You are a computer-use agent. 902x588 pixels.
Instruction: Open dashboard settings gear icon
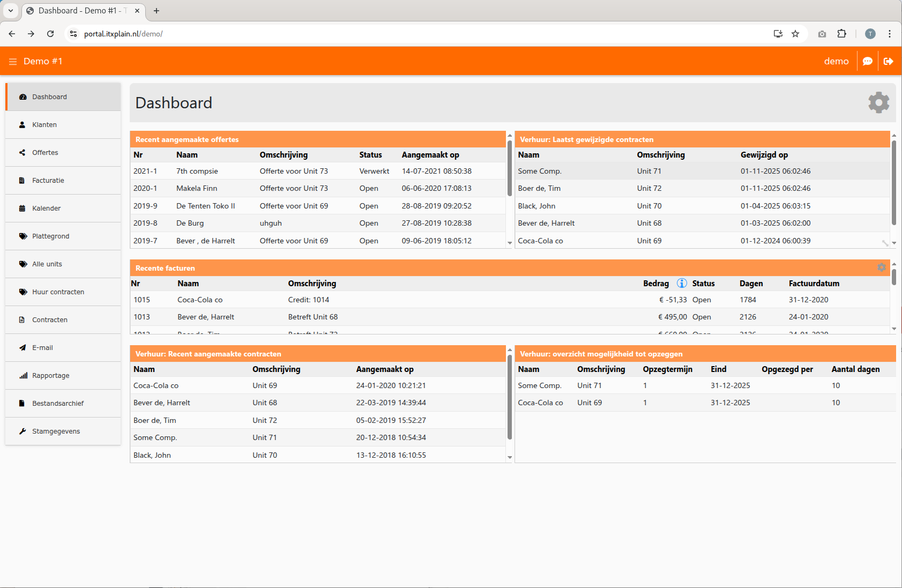(878, 102)
